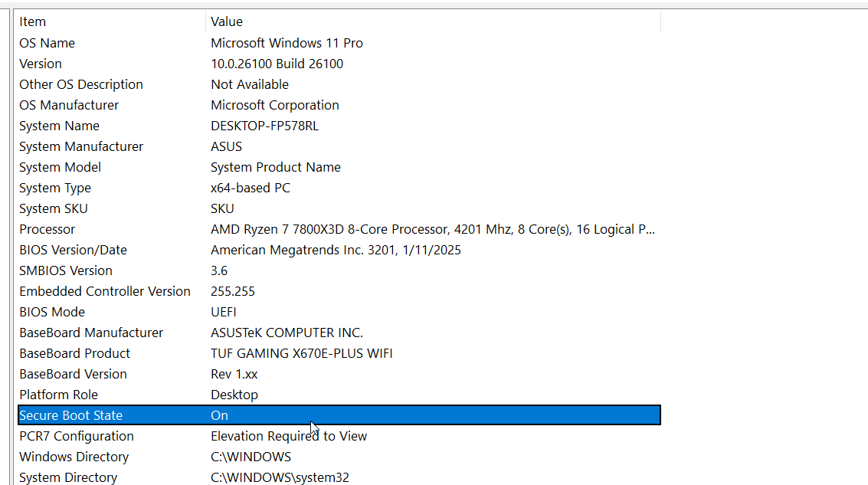
Task: Click the Item column header
Action: (33, 22)
